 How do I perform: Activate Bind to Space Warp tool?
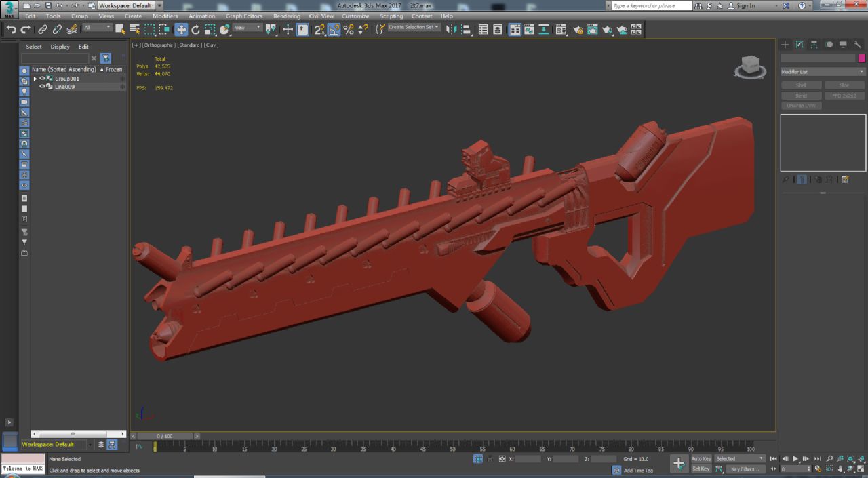(x=72, y=29)
